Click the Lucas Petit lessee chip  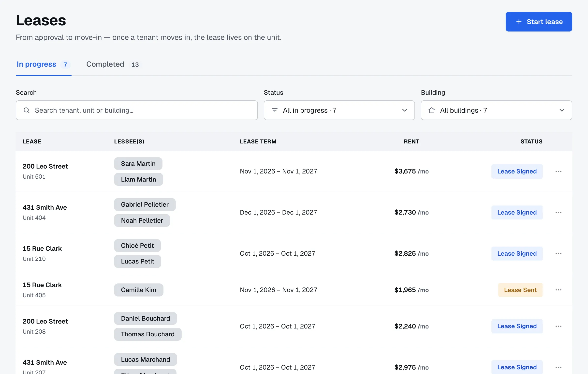[x=138, y=261]
